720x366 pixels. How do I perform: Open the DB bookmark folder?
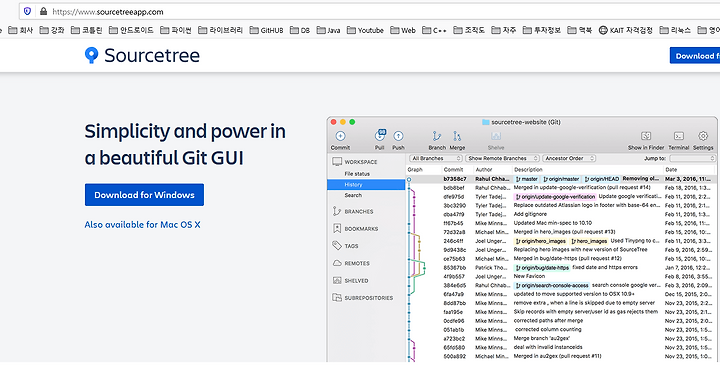click(300, 30)
